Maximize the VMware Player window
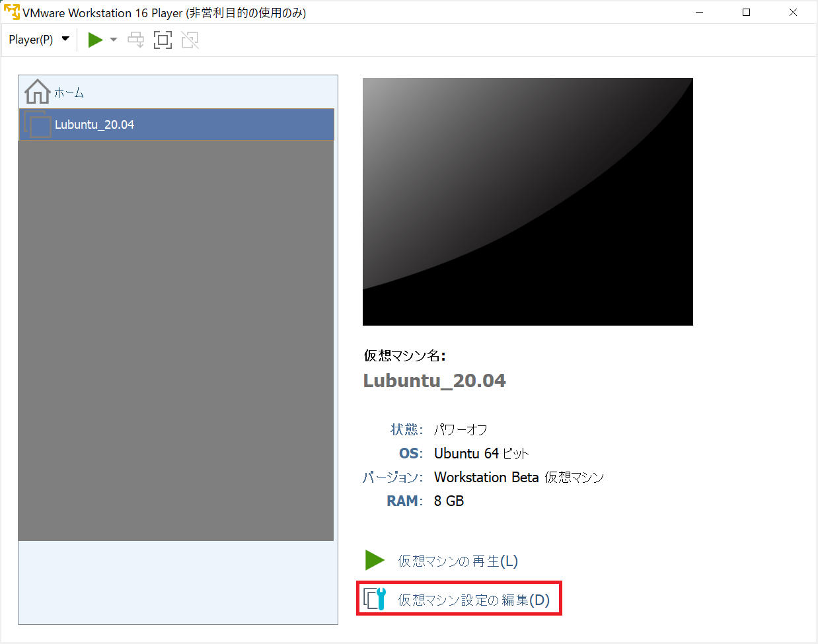The height and width of the screenshot is (644, 818). 746,13
